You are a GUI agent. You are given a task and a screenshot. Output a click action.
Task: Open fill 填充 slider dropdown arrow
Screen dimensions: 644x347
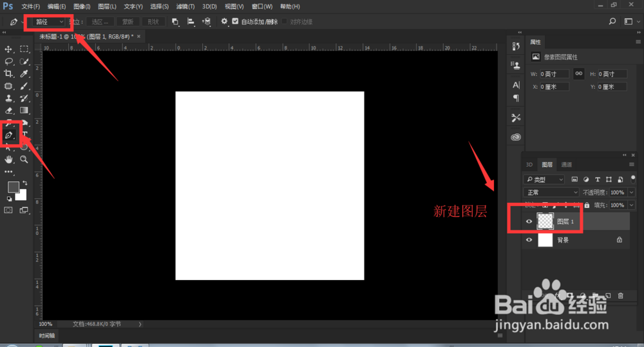(x=631, y=205)
